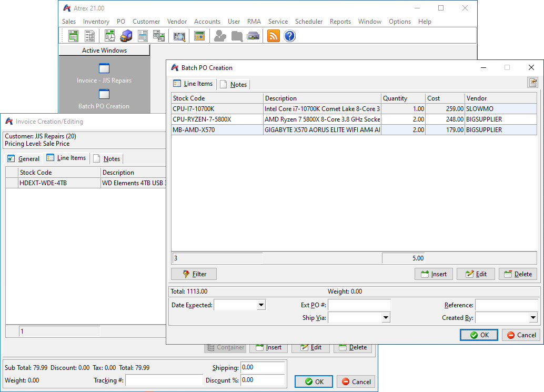Click the customize grid icon in Batch PO
Image resolution: width=544 pixels, height=392 pixels.
532,83
